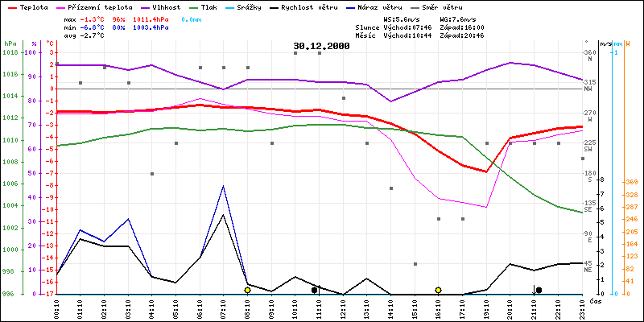Click the wind gust peak at 07:10

point(223,186)
